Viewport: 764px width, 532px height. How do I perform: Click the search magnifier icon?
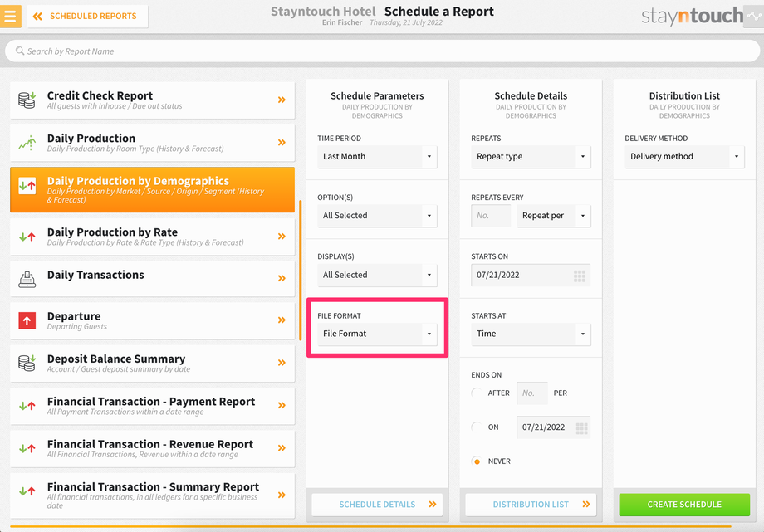tap(19, 51)
